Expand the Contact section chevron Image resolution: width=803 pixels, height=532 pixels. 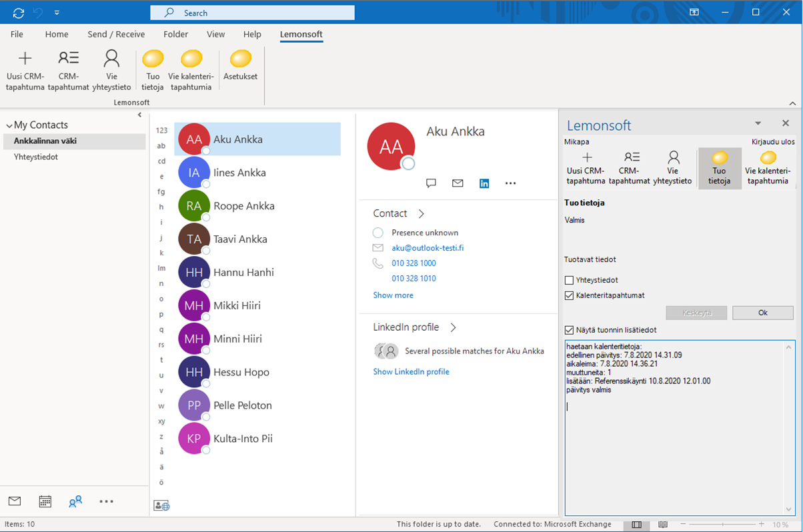(421, 214)
